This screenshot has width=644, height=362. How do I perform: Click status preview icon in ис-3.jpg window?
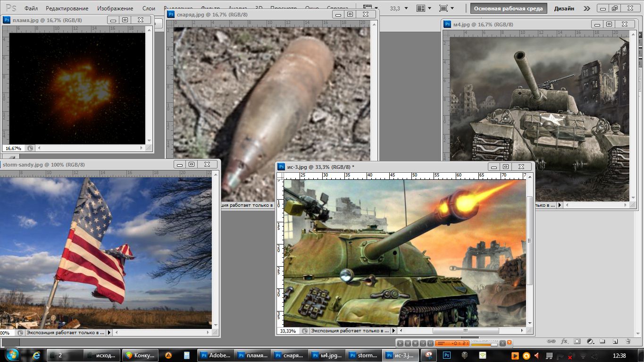[x=305, y=331]
